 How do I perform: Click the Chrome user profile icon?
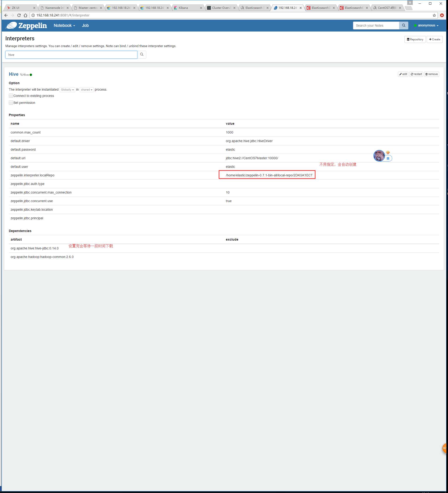(410, 3)
